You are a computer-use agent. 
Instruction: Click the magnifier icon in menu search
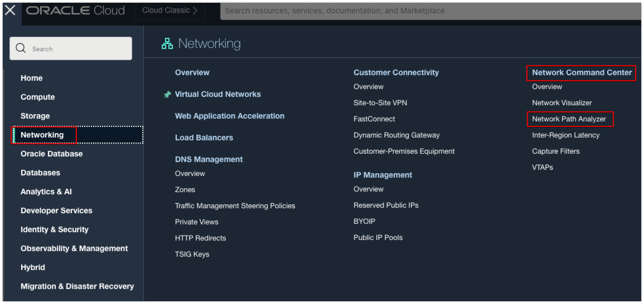click(x=21, y=48)
